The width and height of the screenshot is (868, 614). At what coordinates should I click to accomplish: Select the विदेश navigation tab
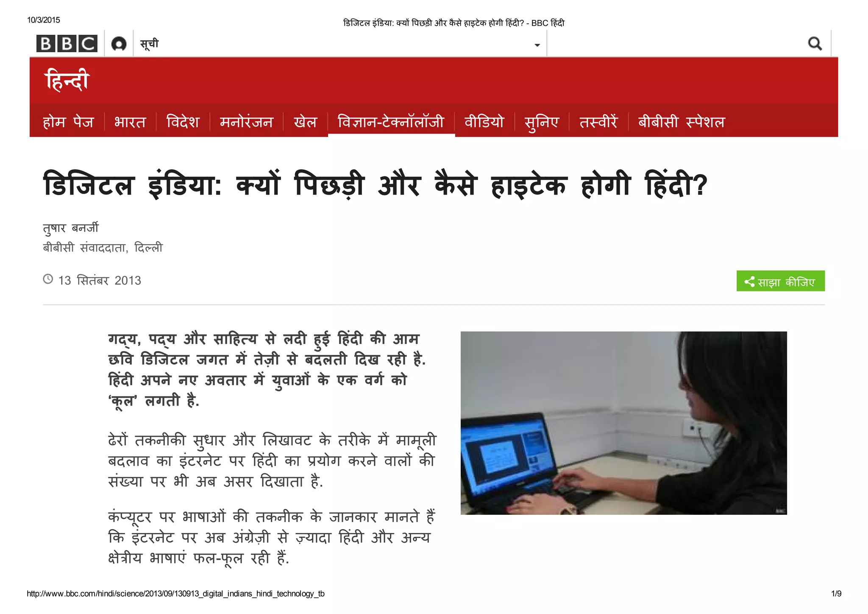pos(183,122)
